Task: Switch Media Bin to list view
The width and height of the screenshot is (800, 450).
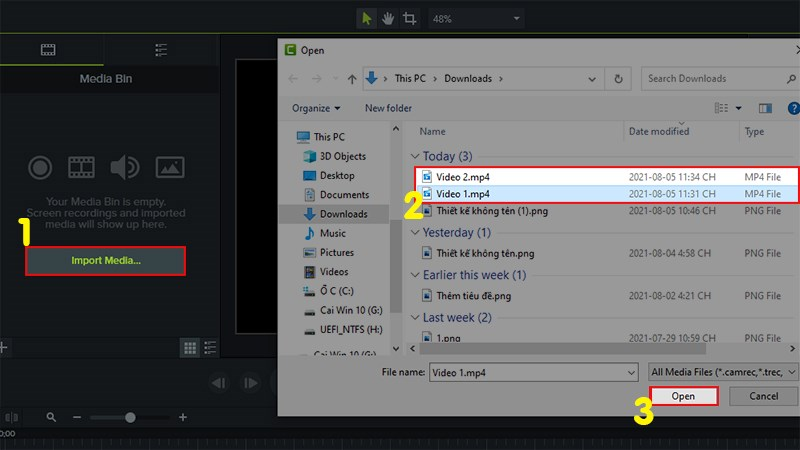Action: tap(210, 347)
